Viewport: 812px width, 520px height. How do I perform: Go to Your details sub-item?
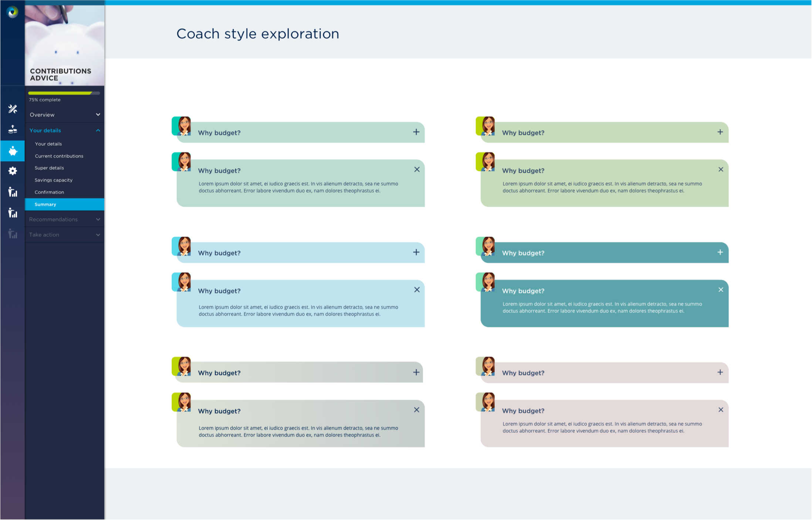(x=48, y=144)
